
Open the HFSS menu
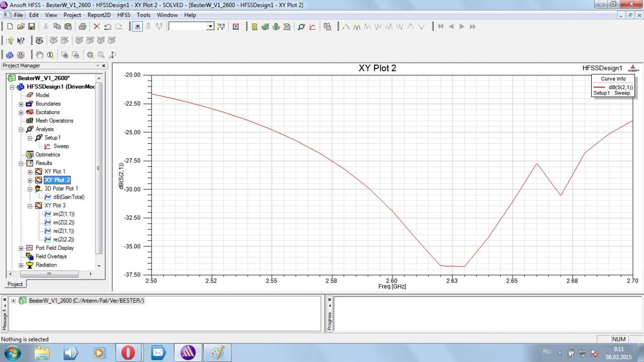(x=123, y=15)
